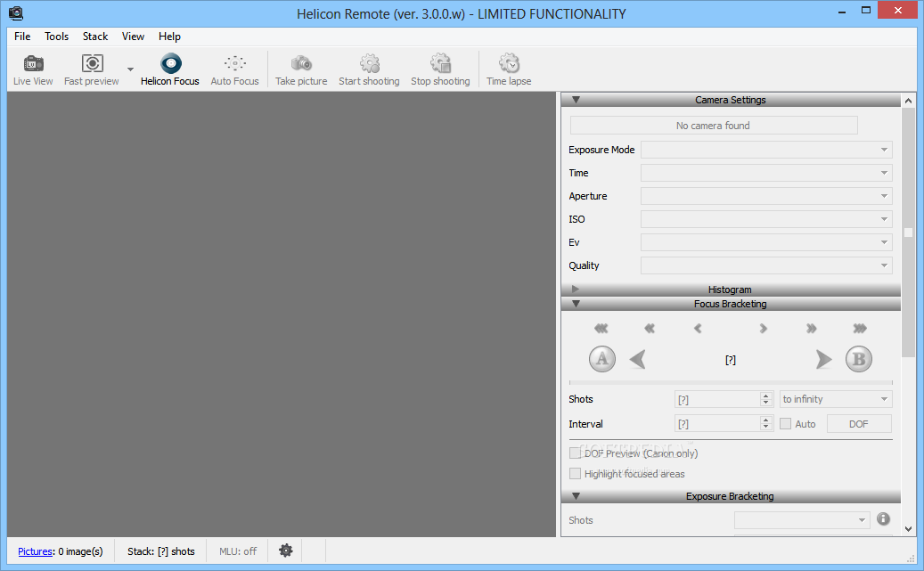Trigger Auto Focus in the toolbar
This screenshot has height=571, width=924.
[234, 69]
